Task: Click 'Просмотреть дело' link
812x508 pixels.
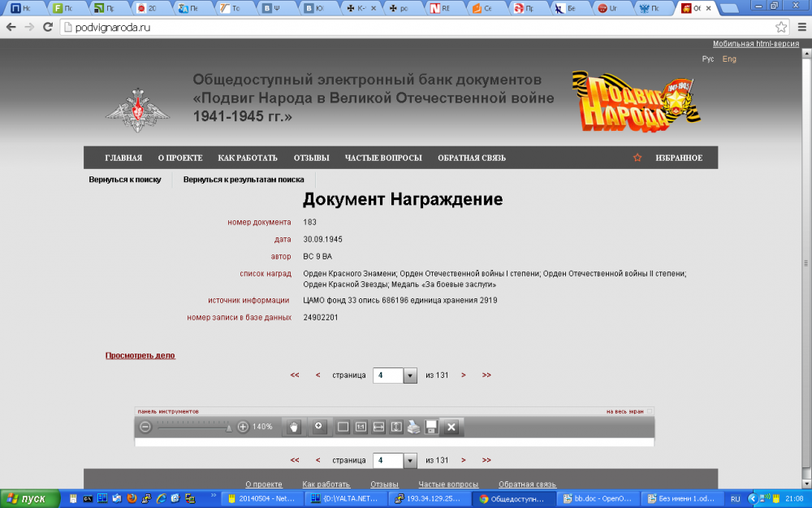Action: click(x=140, y=355)
